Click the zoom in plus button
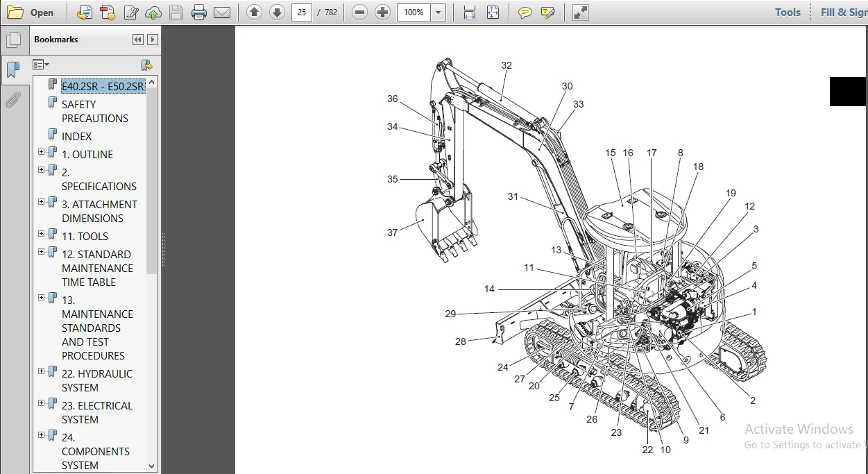 click(x=382, y=12)
